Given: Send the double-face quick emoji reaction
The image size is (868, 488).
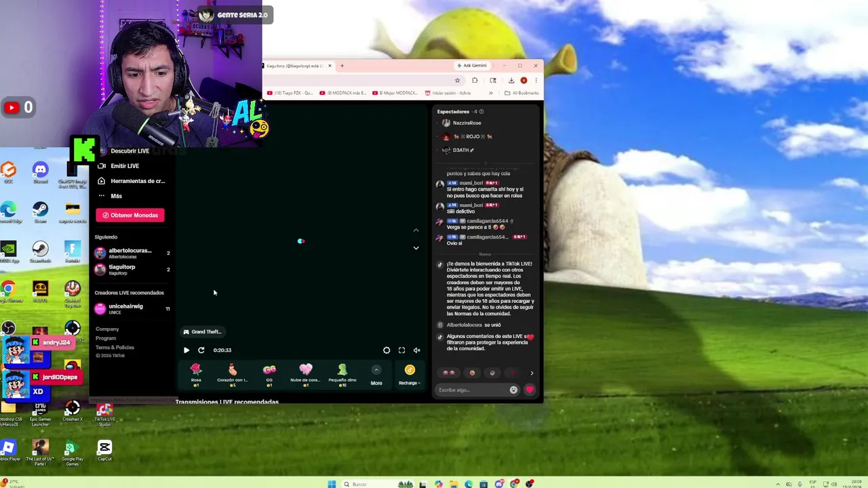Looking at the screenshot, I should 448,373.
